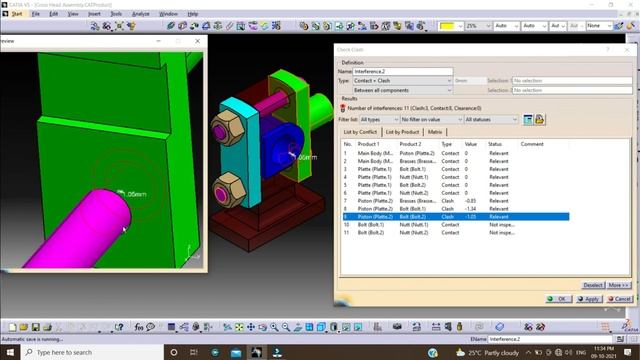This screenshot has height=360, width=640.
Task: Click the OK button in Check Clash
Action: click(558, 299)
